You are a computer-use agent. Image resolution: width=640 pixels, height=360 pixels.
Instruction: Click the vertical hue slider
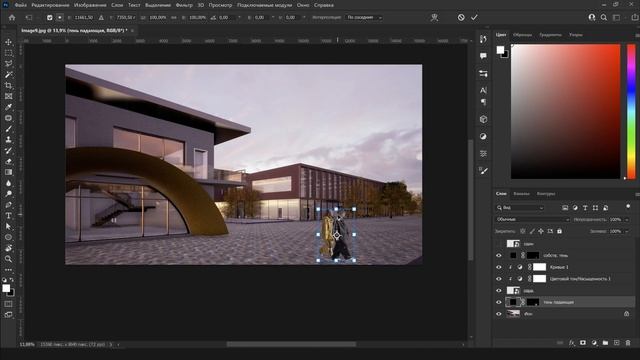point(631,111)
